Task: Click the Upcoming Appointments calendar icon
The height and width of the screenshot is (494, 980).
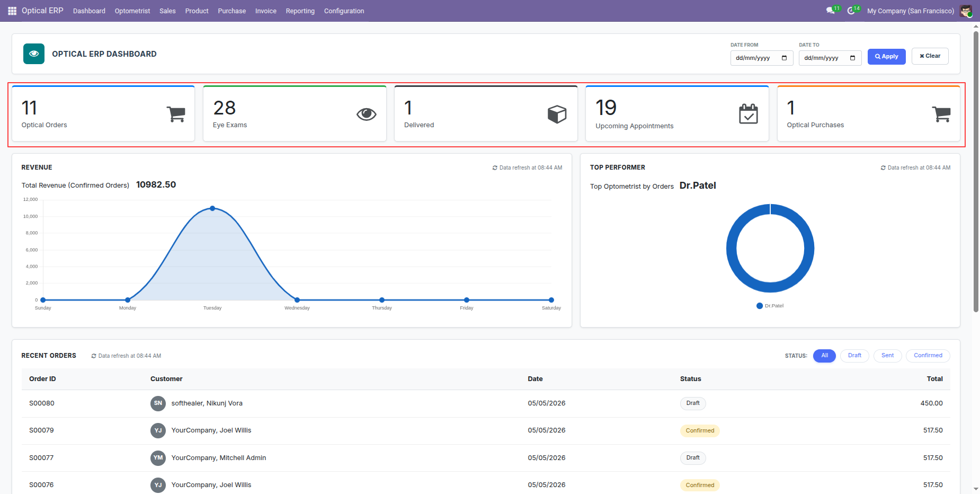Action: coord(749,114)
